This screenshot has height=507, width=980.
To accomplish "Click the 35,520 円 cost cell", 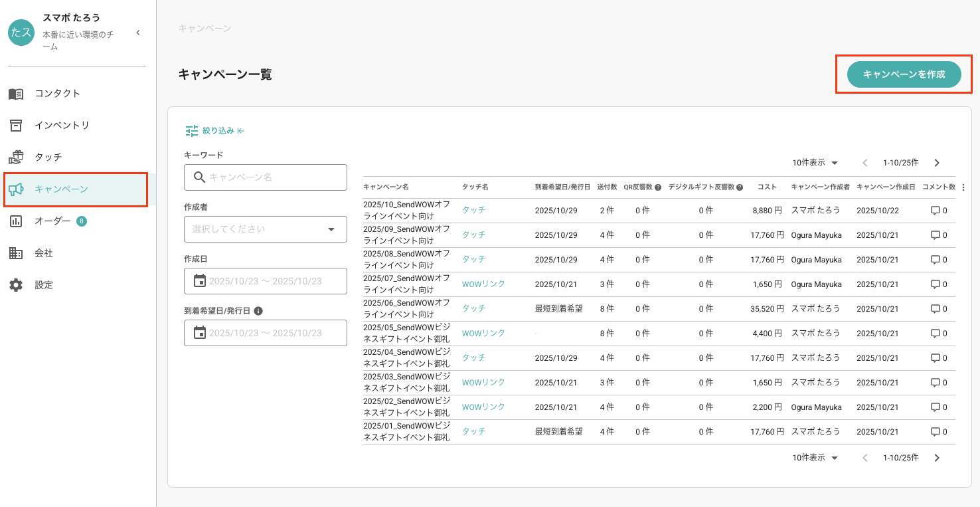I will click(x=768, y=309).
